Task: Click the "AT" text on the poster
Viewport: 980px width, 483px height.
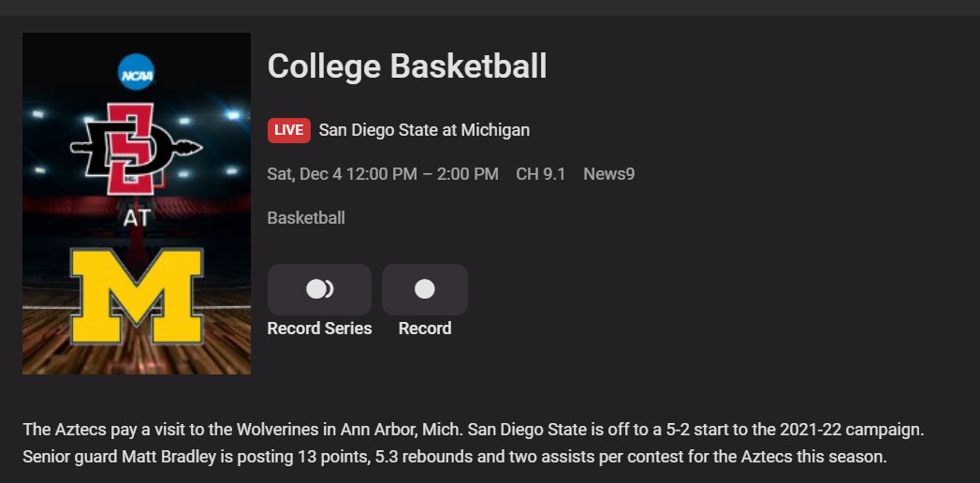Action: [137, 218]
